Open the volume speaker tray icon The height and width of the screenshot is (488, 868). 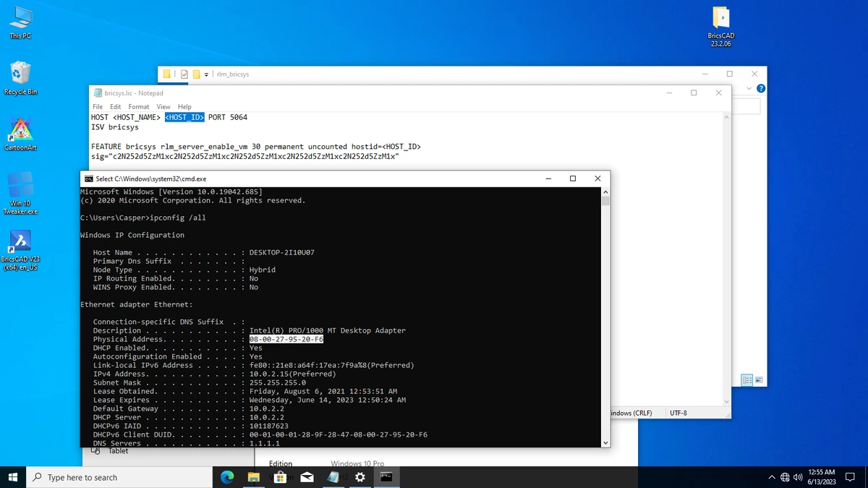[x=798, y=477]
